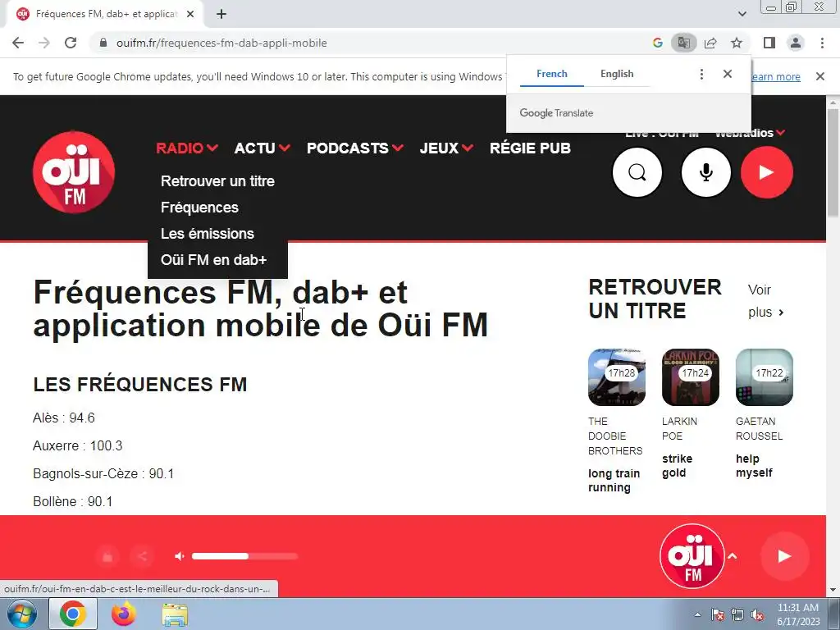Expand the JEUX menu

446,148
